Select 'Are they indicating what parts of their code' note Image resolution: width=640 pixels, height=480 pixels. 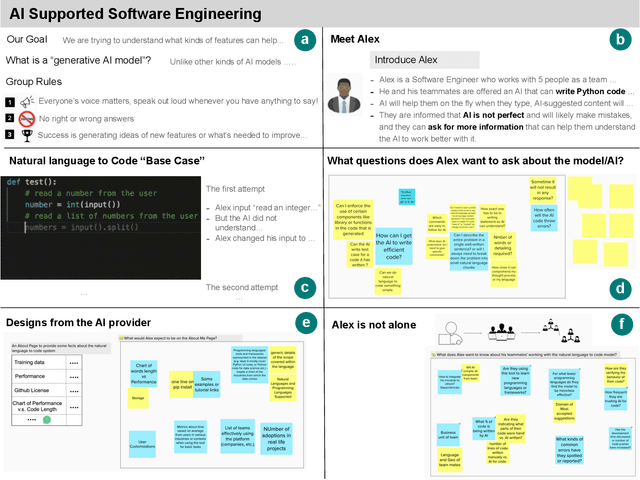pos(511,429)
